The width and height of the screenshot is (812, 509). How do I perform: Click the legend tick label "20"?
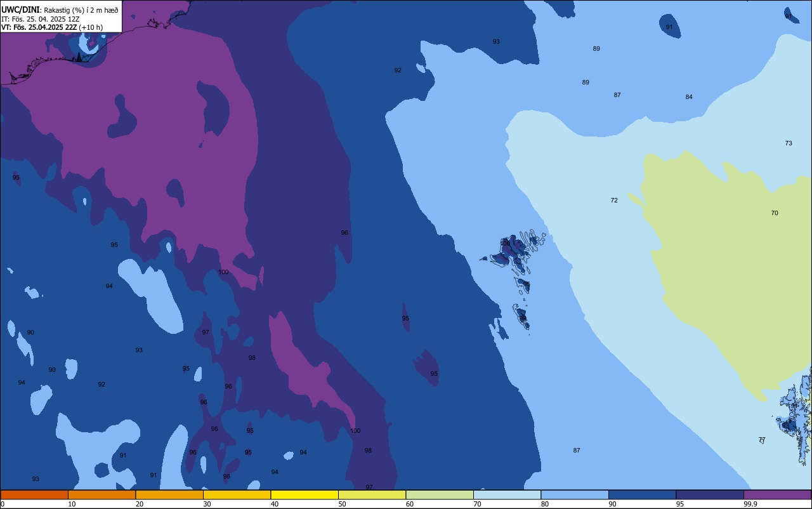coord(140,504)
